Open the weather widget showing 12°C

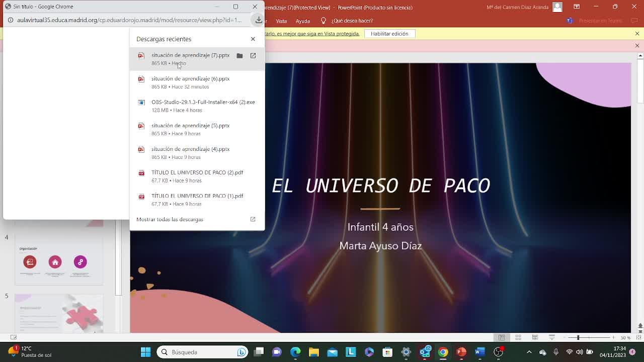(x=30, y=352)
